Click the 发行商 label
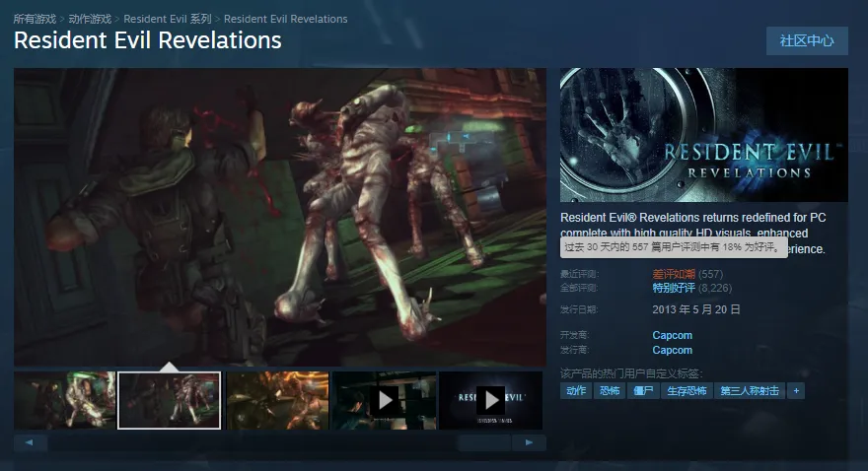868x471 pixels. coord(575,350)
